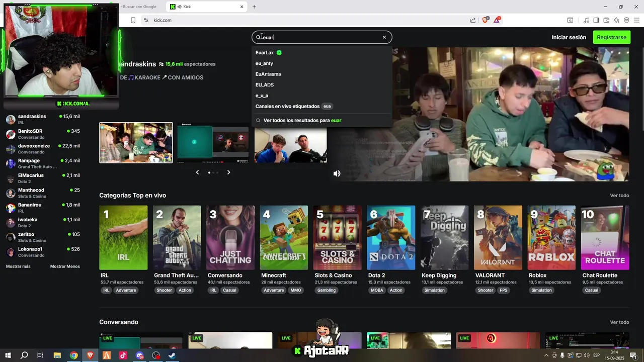Click the Gambling tag under Slots & Casino
This screenshot has width=644, height=362.
point(327,290)
